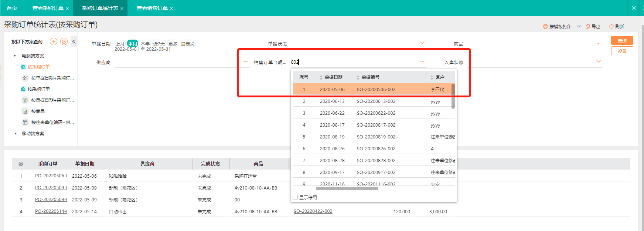Switch to the 首页 tab
The width and height of the screenshot is (644, 231).
point(12,8)
